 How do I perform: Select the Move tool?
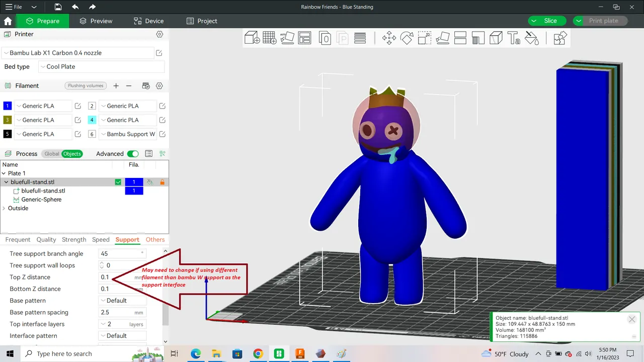(x=389, y=38)
